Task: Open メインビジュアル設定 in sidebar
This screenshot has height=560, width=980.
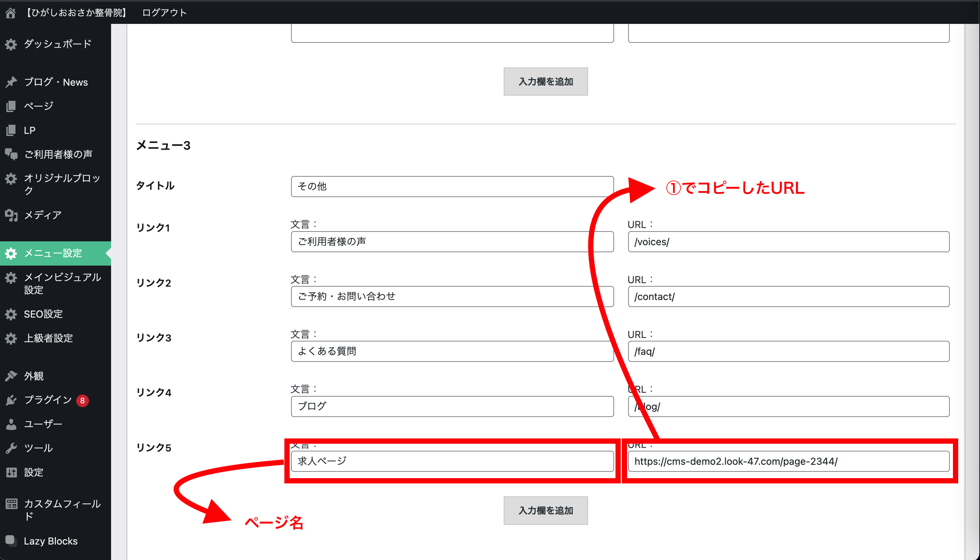Action: click(x=62, y=283)
